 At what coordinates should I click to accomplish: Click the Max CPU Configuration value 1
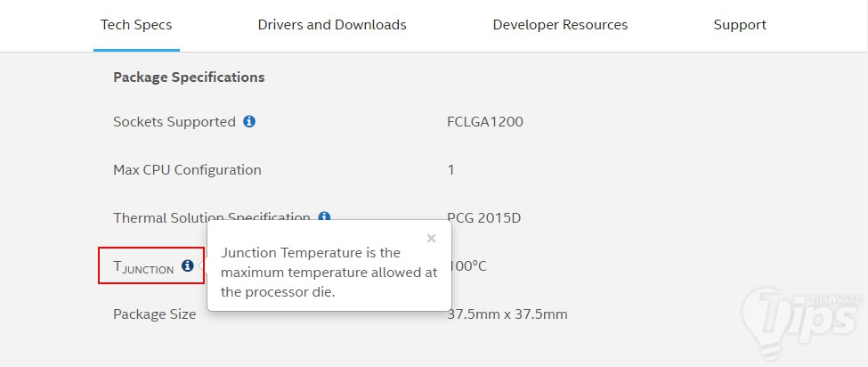450,170
